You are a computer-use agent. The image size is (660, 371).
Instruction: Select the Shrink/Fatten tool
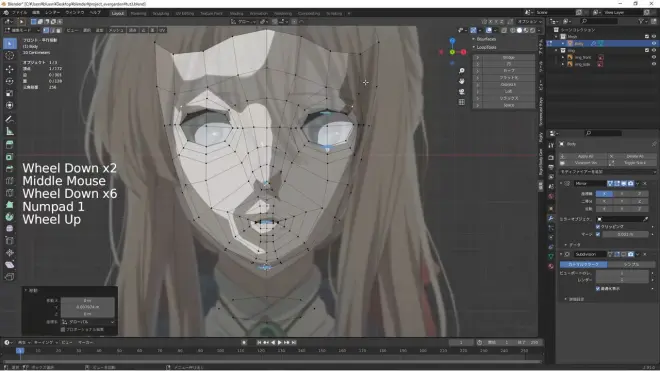click(x=10, y=253)
